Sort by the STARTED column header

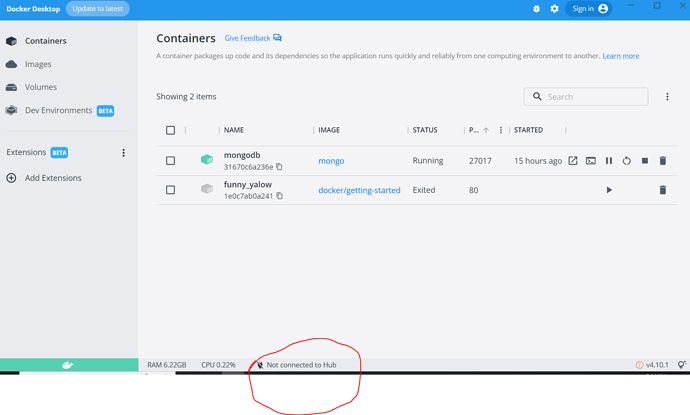click(529, 130)
